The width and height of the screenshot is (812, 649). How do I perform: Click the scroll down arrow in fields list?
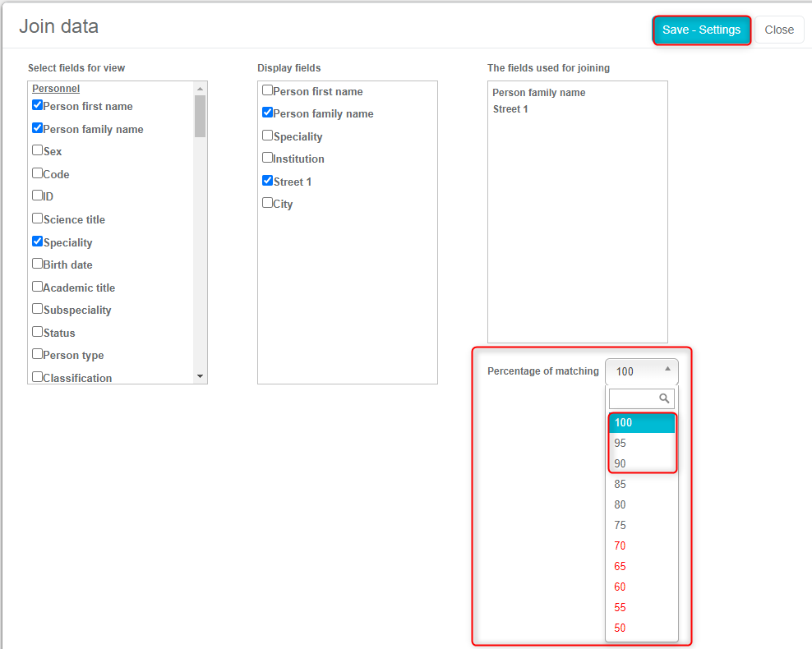click(x=200, y=376)
